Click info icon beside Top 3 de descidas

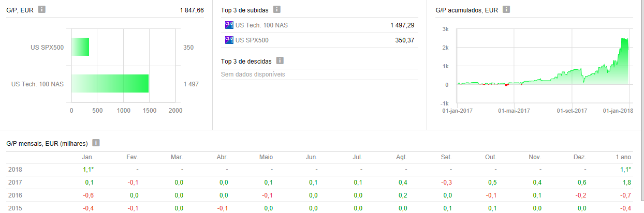[280, 61]
